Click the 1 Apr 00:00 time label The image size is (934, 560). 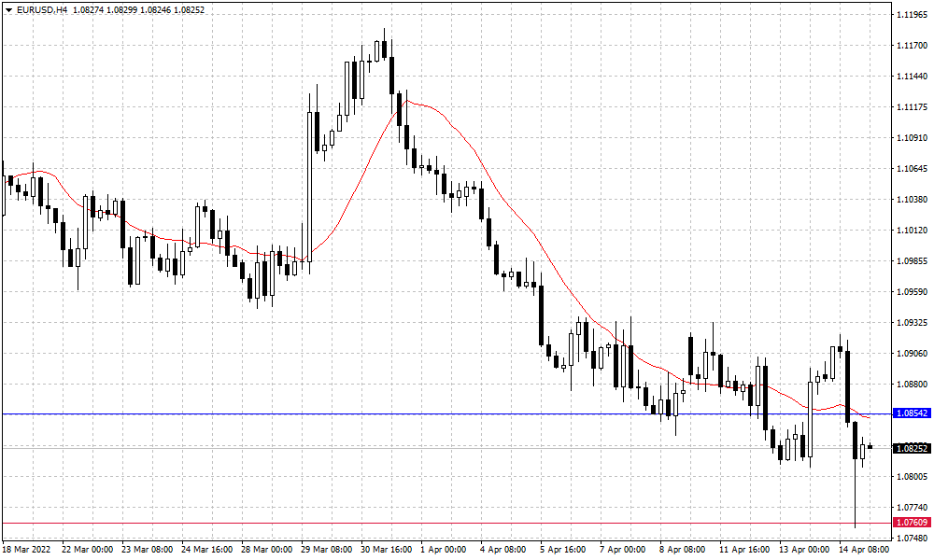[x=443, y=550]
